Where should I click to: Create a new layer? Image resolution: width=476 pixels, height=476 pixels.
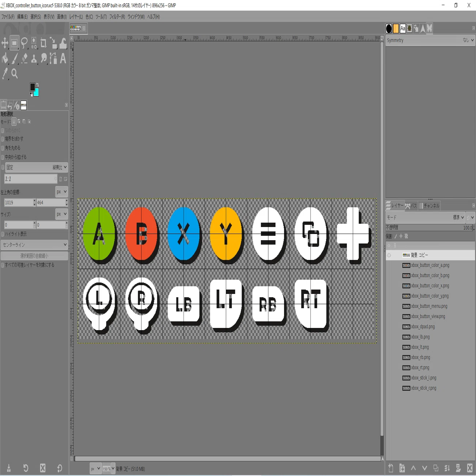coord(390,468)
